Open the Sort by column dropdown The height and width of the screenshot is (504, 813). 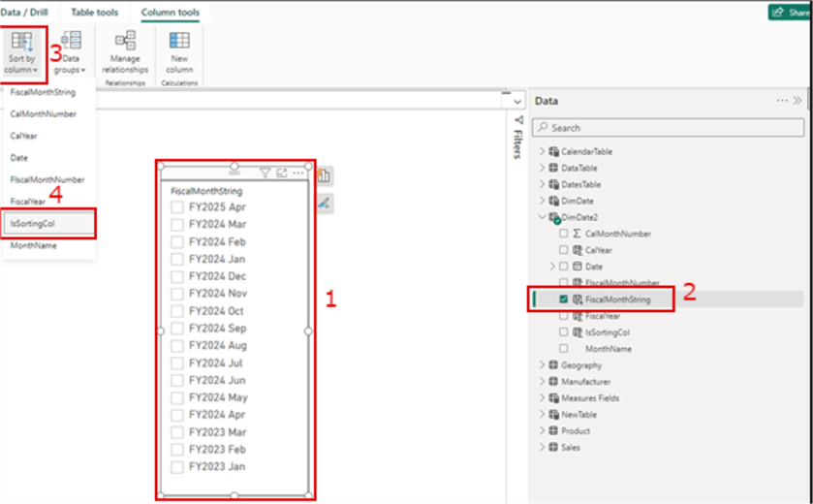pos(21,53)
